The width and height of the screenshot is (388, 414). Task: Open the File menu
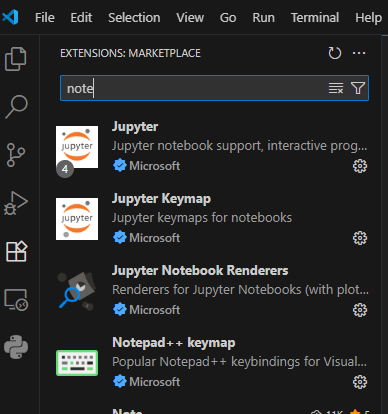point(45,17)
